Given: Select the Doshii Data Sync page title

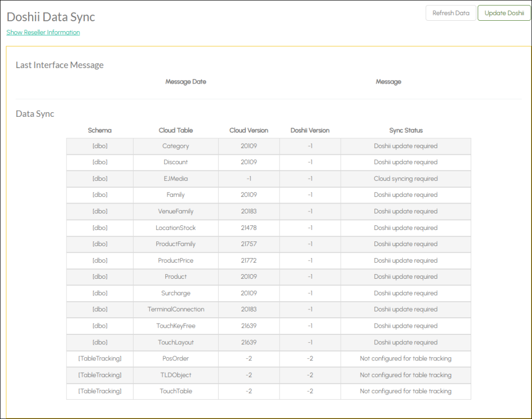Looking at the screenshot, I should point(51,17).
